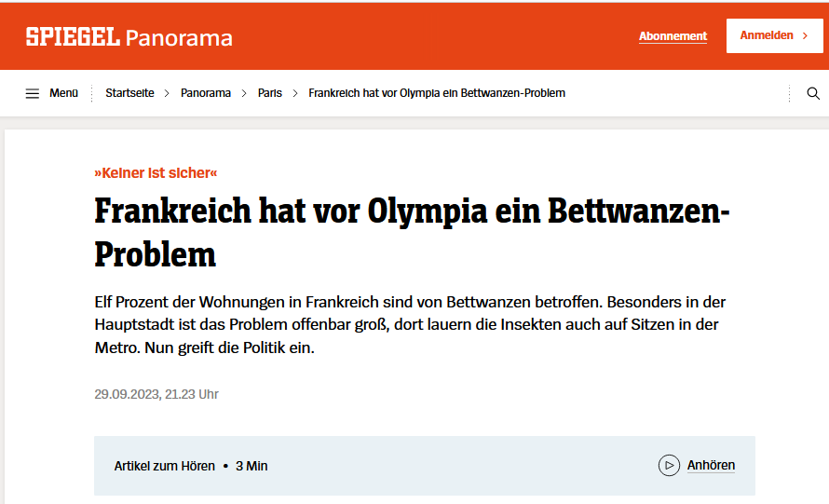Click the Bettwanzen-Problem article breadcrumb
Screen dimensions: 829x504
coord(436,93)
